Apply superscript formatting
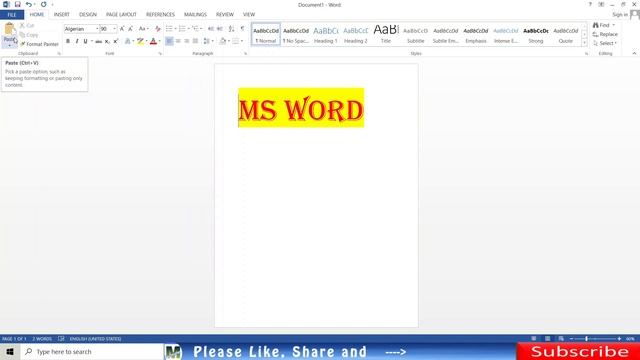 tap(116, 41)
